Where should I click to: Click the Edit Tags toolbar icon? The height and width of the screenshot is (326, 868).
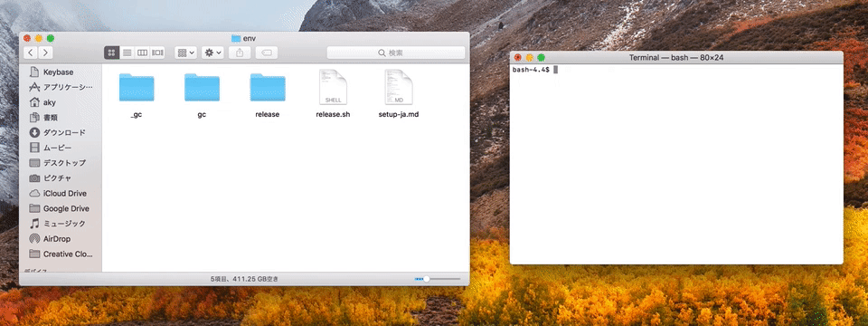pyautogui.click(x=266, y=53)
